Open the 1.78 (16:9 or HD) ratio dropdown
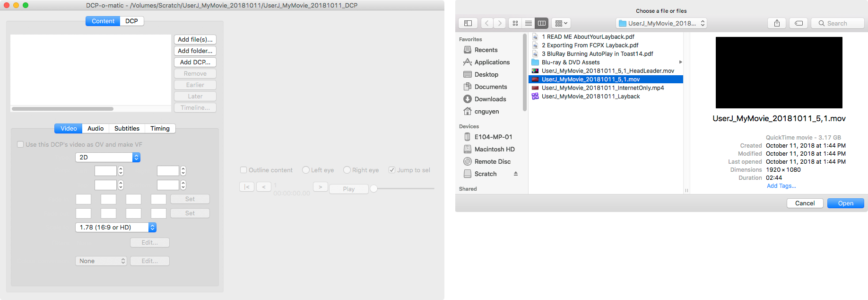Image resolution: width=868 pixels, height=300 pixels. pyautogui.click(x=116, y=227)
